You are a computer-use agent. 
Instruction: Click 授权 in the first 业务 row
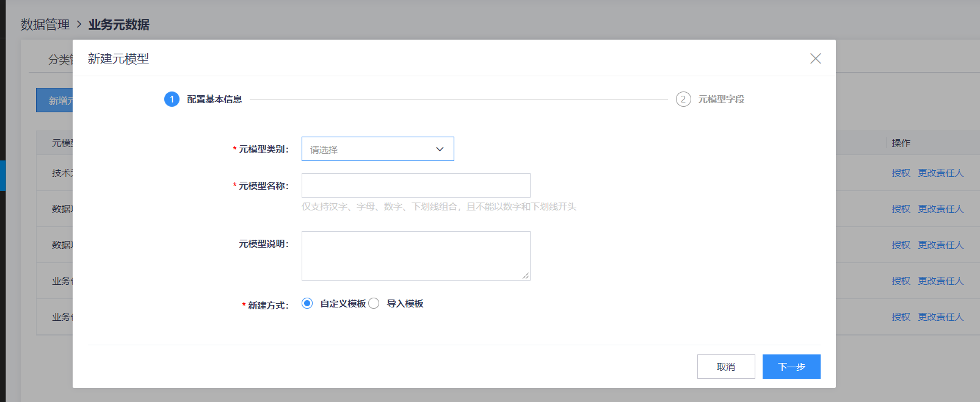[901, 281]
